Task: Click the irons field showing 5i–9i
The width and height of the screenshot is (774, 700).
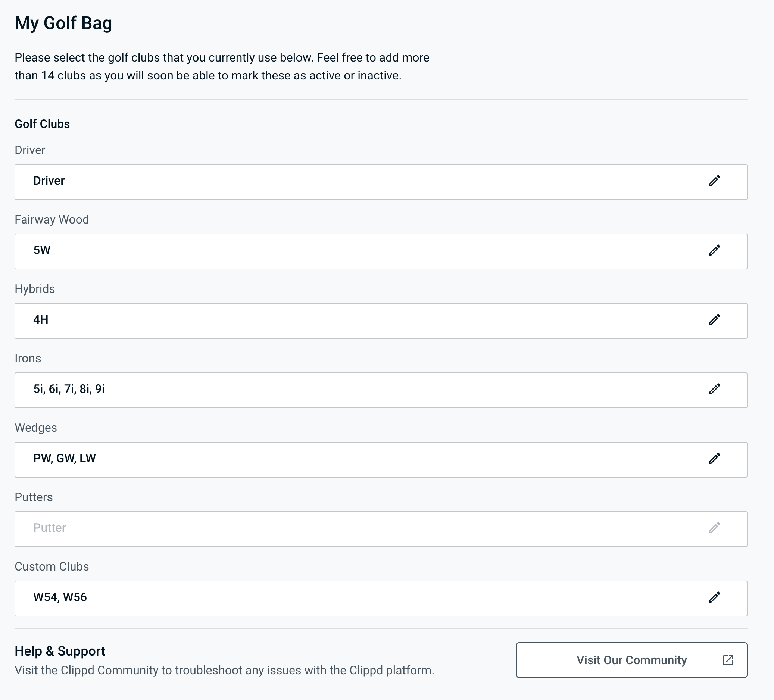Action: coord(346,390)
